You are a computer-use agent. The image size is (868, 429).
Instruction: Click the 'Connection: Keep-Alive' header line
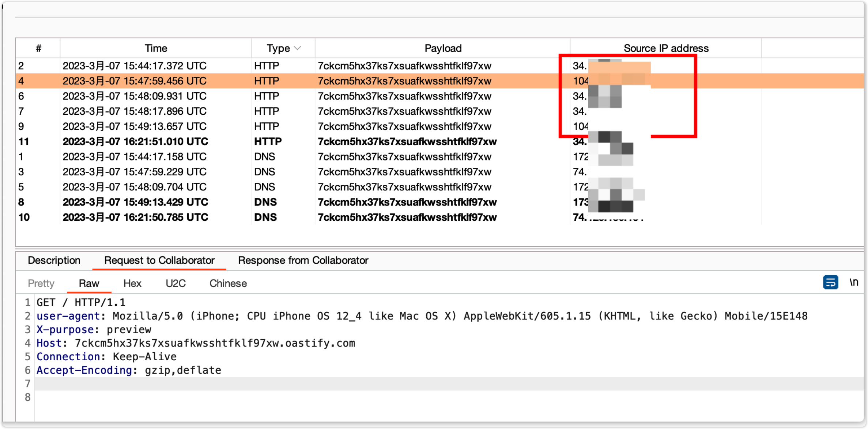pos(106,357)
